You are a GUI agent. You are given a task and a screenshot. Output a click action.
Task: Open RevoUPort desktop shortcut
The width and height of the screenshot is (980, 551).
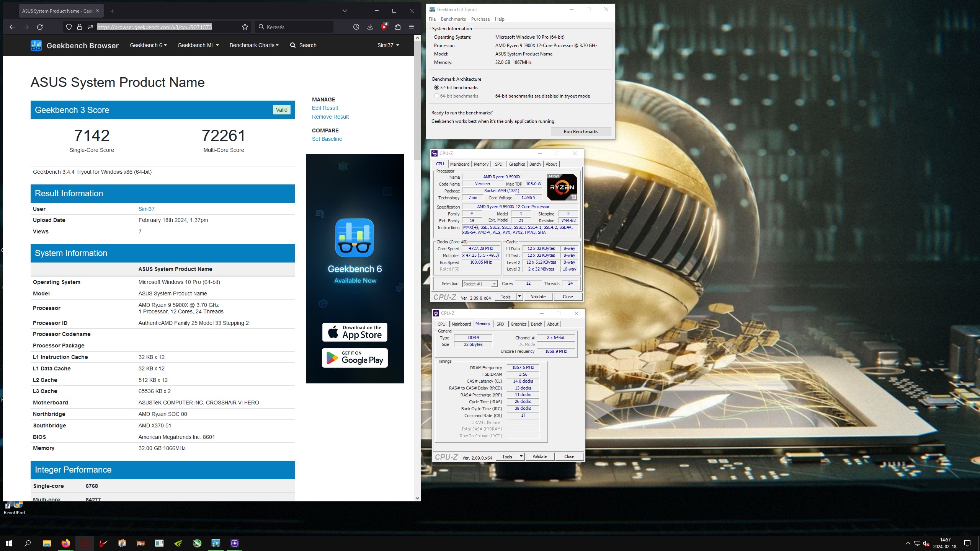click(15, 509)
